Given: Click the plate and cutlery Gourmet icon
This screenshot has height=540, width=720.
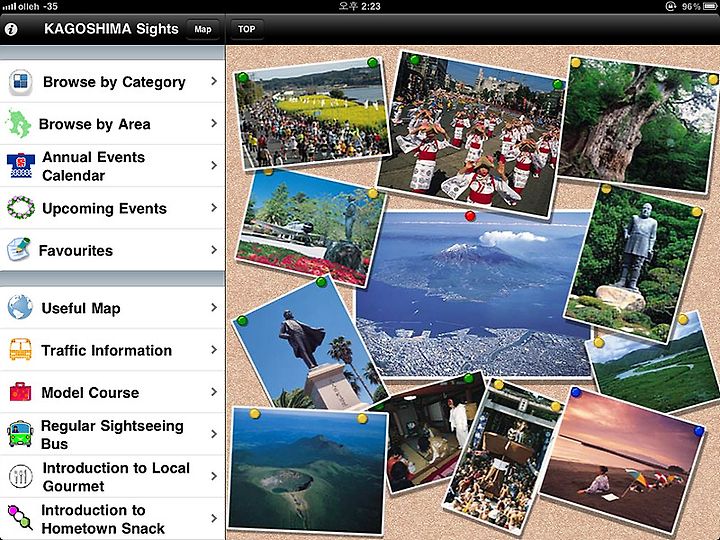Looking at the screenshot, I should coord(21,476).
